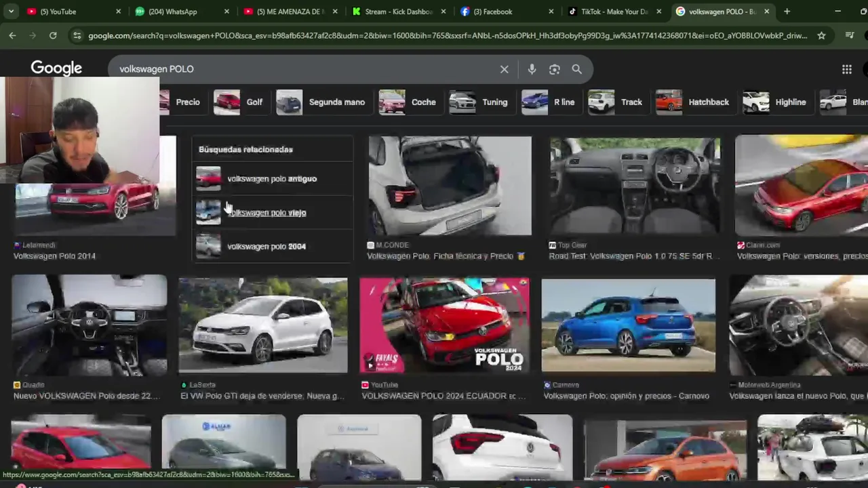
Task: Open related search volkswagen polo antiguo
Action: (273, 178)
